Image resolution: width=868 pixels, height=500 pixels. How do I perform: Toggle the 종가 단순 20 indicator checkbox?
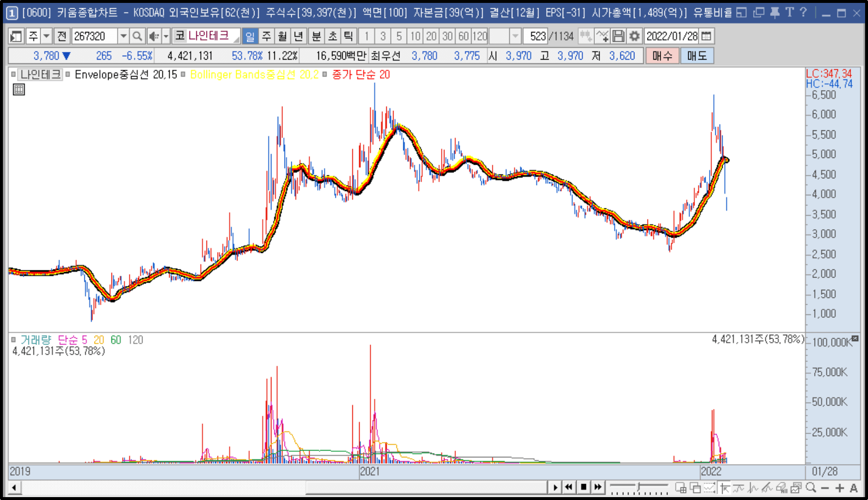(x=325, y=75)
